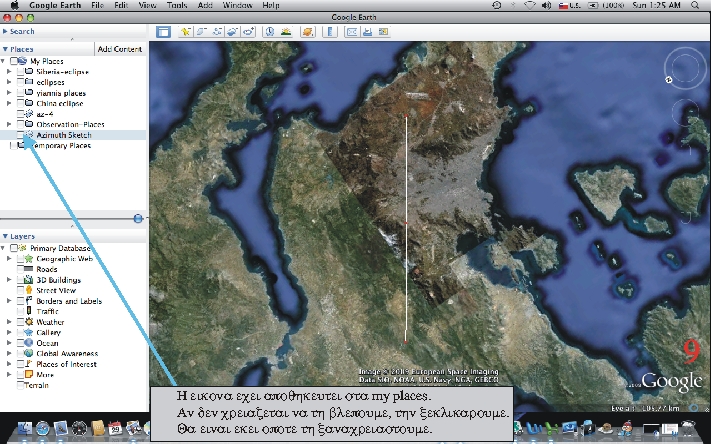Click the Move joystick navigation control
711x444 pixels.
pyautogui.click(x=685, y=112)
